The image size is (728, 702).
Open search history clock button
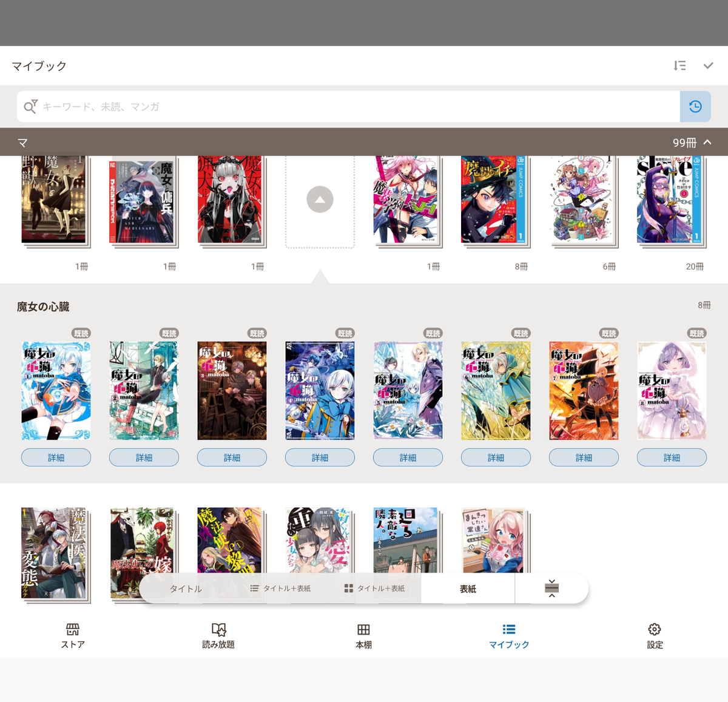click(695, 107)
